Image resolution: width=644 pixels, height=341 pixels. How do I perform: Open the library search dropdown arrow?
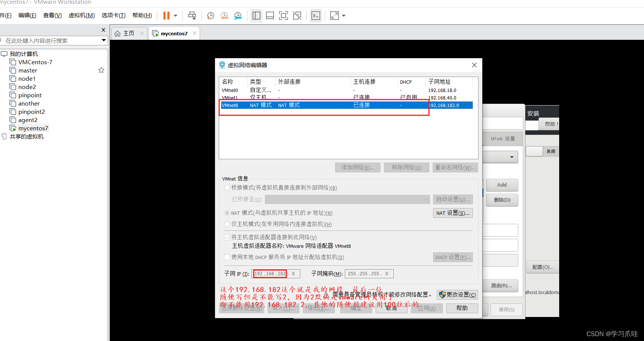point(104,40)
